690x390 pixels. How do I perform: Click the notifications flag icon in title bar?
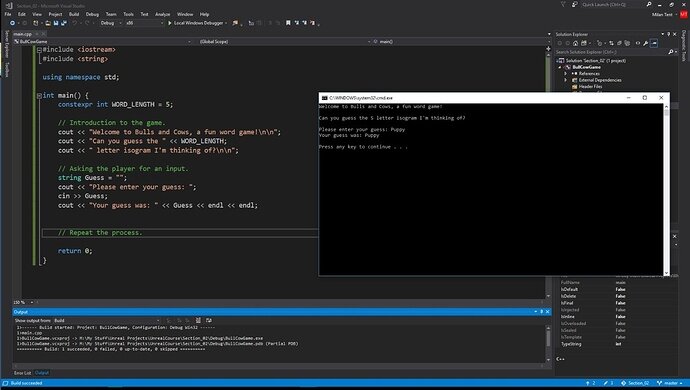point(563,4)
